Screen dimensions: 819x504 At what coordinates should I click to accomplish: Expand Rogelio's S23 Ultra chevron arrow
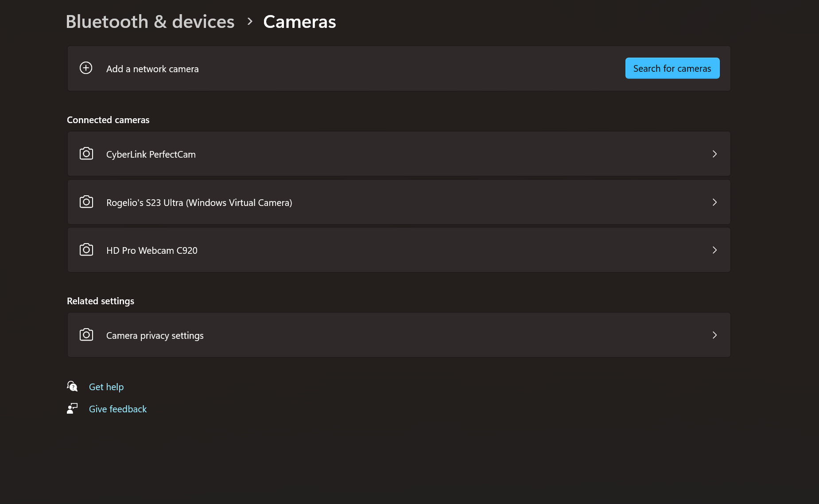(714, 202)
